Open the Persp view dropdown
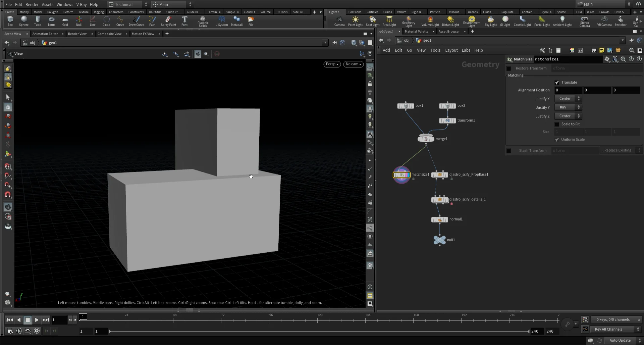 (331, 64)
